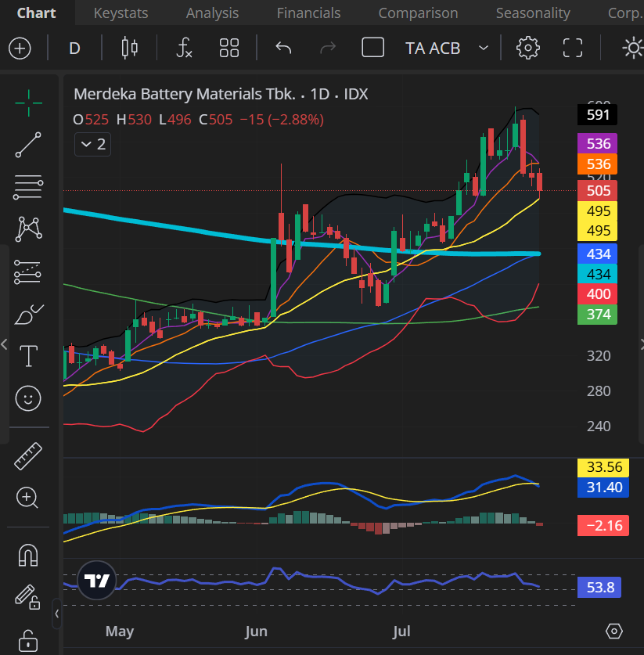The image size is (644, 655).
Task: Redo the last chart action
Action: (x=328, y=48)
